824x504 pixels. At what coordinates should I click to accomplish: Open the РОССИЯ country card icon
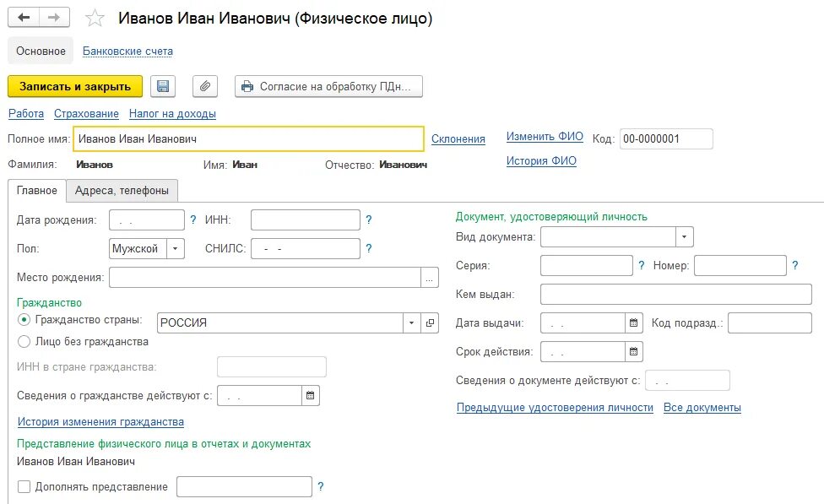[x=430, y=322]
